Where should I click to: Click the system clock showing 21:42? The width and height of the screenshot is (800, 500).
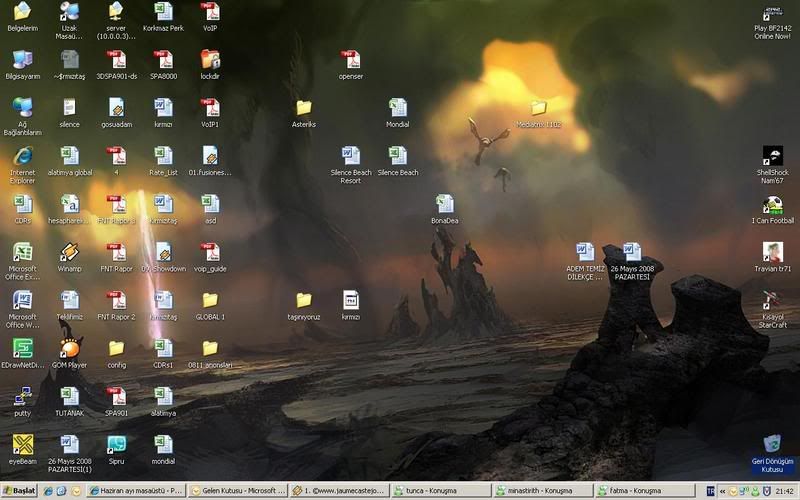[784, 491]
